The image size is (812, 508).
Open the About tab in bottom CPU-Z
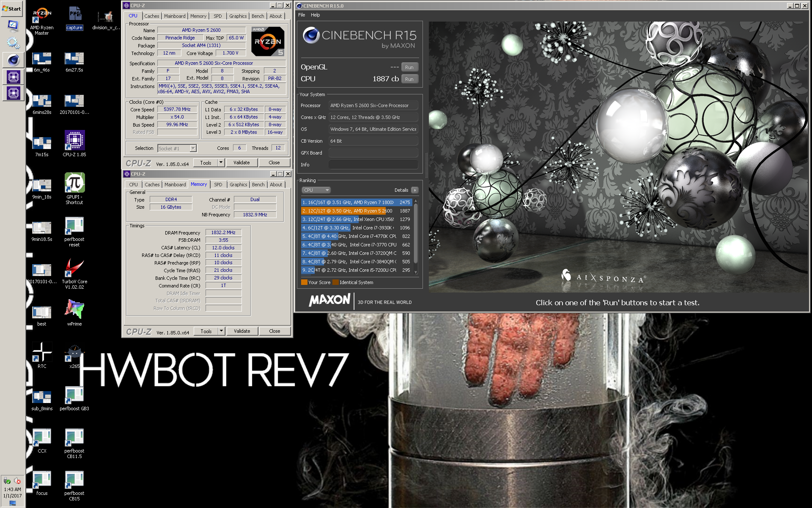(x=276, y=185)
